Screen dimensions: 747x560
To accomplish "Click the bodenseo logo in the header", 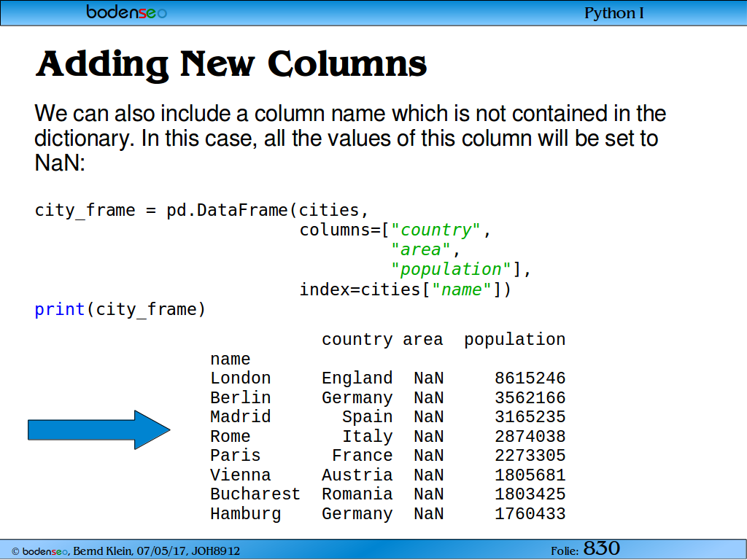I will coord(126,12).
